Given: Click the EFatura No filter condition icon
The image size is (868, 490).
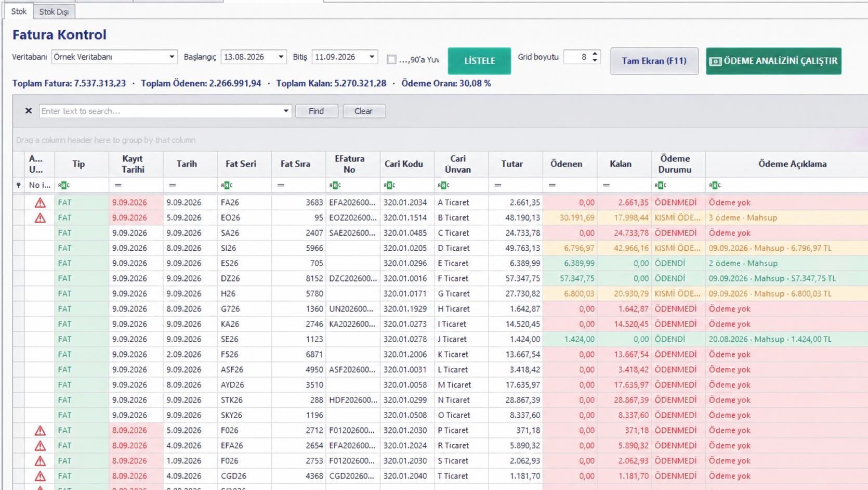Looking at the screenshot, I should (x=335, y=185).
